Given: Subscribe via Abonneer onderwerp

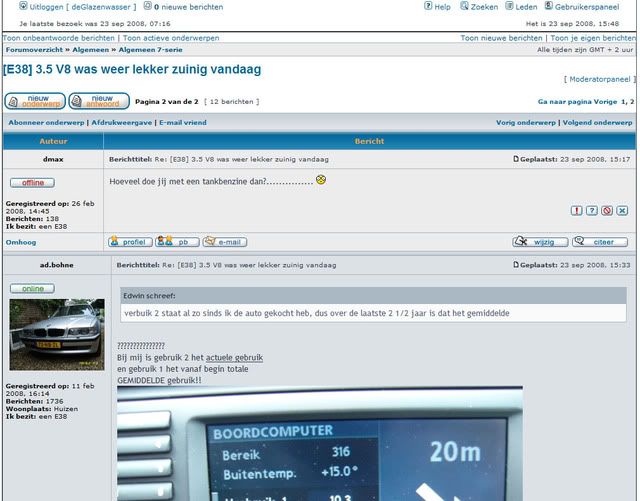Looking at the screenshot, I should point(46,122).
